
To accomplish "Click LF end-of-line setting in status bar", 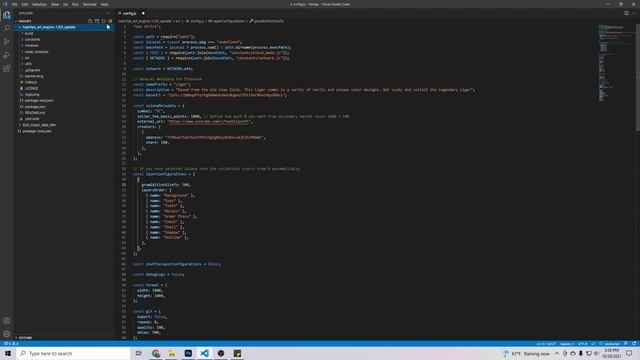I will click(x=593, y=344).
